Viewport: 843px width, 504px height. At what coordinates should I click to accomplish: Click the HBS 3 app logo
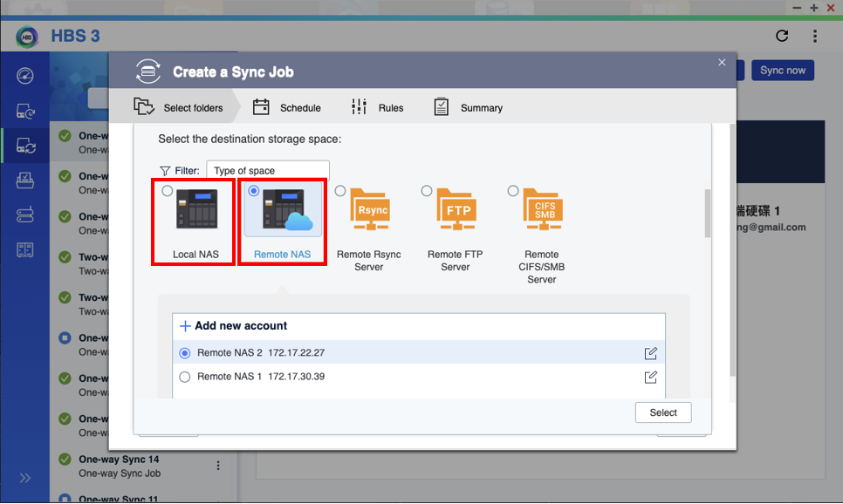coord(27,37)
